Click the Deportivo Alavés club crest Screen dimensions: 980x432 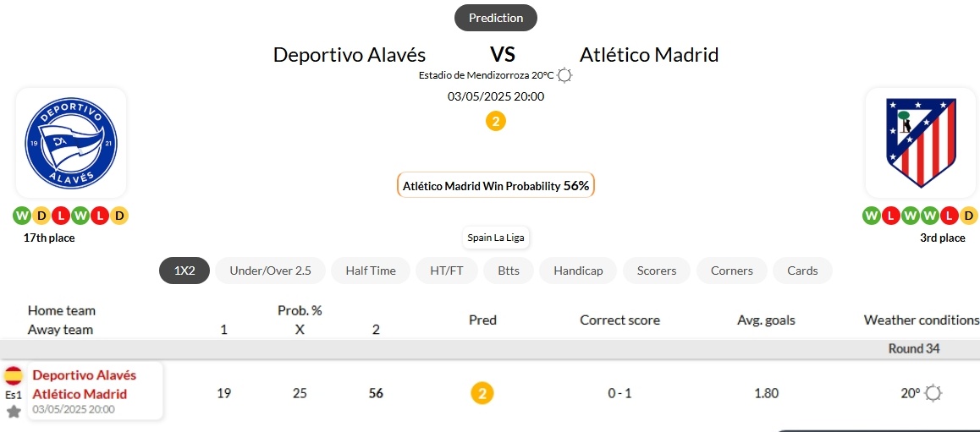click(x=70, y=143)
